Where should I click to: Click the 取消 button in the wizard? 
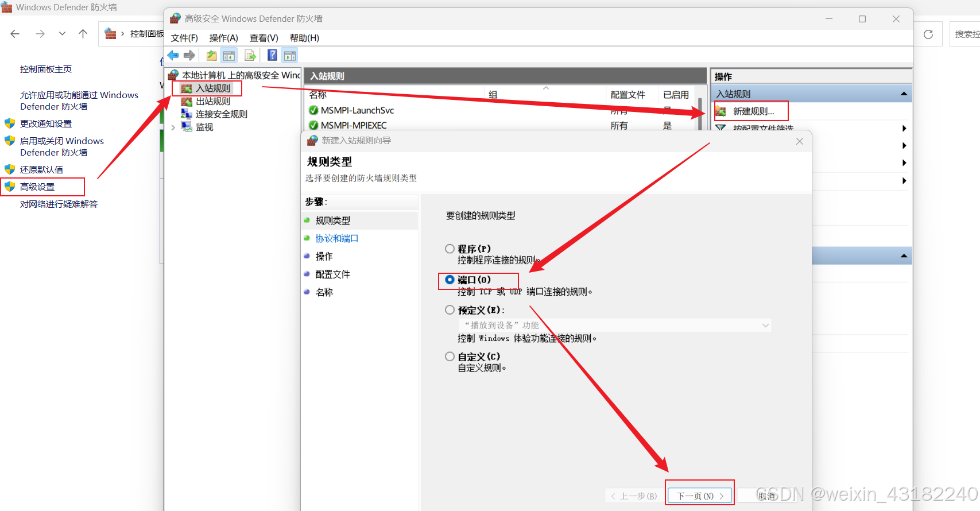click(768, 495)
